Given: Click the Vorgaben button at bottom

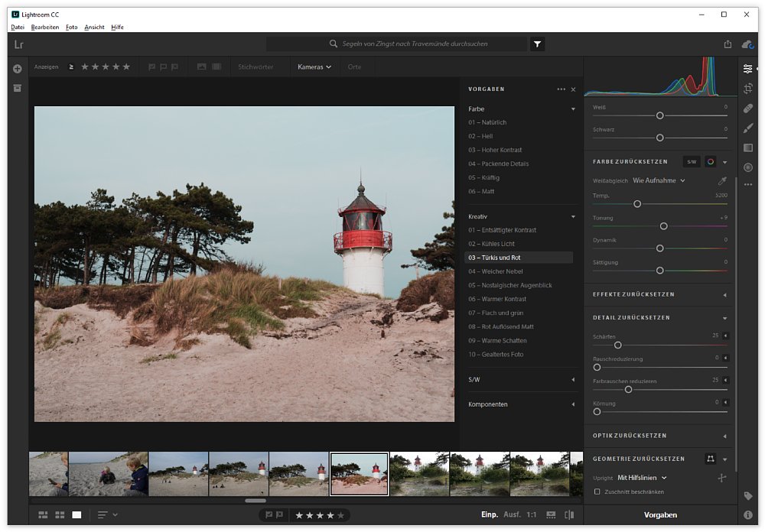Looking at the screenshot, I should click(660, 515).
